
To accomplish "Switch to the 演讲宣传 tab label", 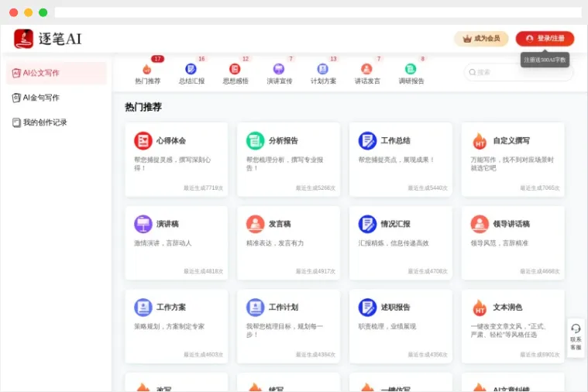I will click(280, 81).
